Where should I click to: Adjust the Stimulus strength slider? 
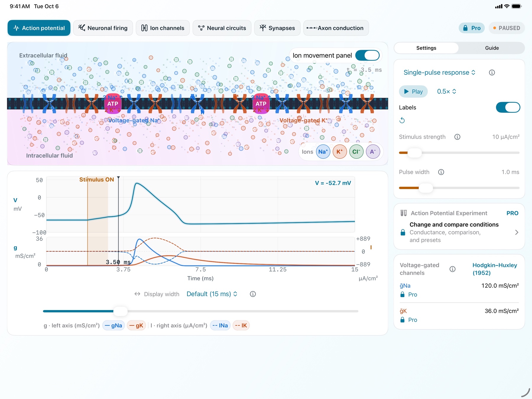click(x=415, y=153)
